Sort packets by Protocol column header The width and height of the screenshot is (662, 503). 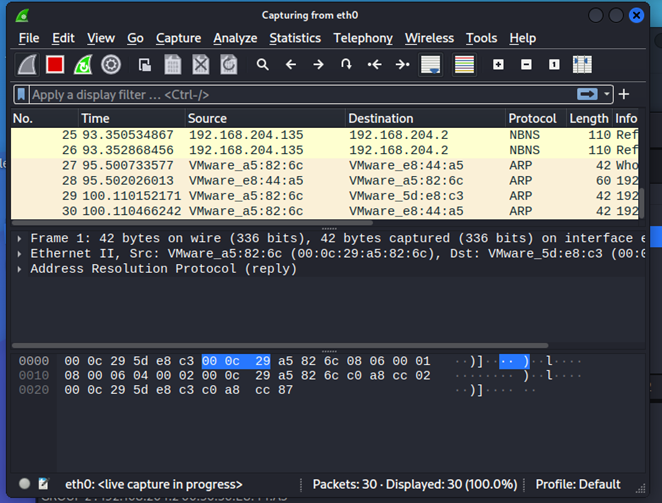click(x=532, y=118)
